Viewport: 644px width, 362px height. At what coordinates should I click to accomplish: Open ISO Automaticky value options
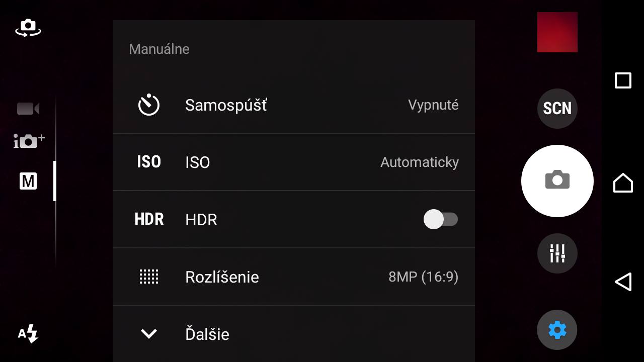[420, 162]
